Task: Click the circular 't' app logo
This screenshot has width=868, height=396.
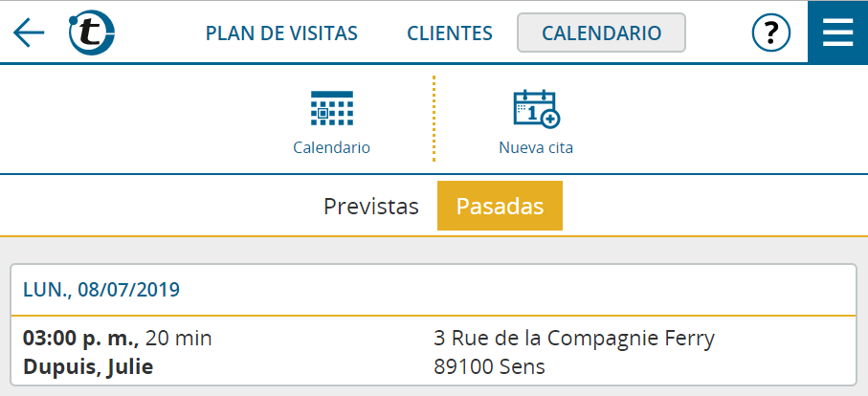Action: click(91, 33)
